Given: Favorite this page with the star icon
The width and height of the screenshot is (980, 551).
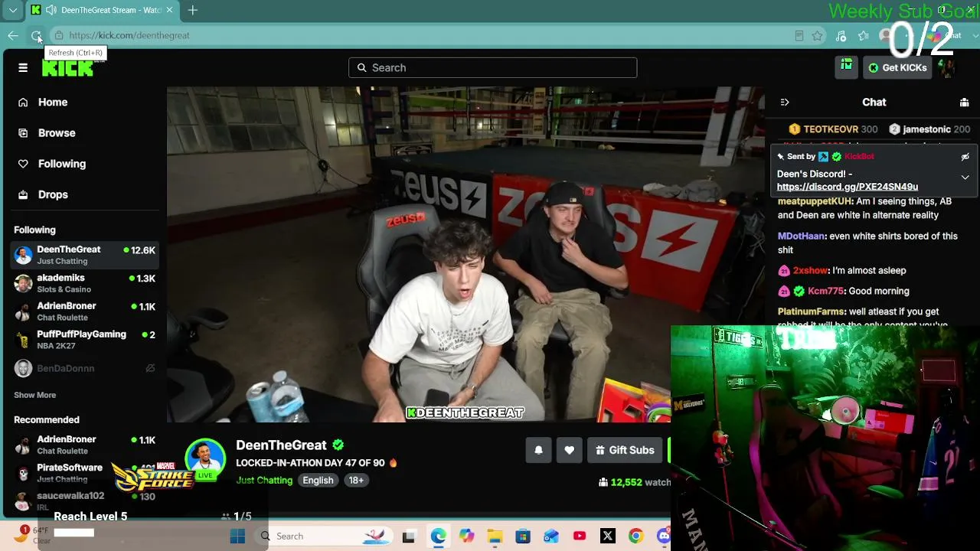Looking at the screenshot, I should coord(818,35).
